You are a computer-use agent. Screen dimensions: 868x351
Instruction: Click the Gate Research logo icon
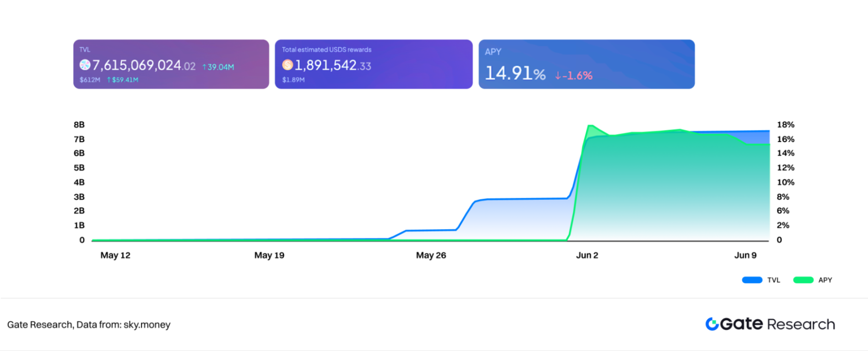pos(712,324)
